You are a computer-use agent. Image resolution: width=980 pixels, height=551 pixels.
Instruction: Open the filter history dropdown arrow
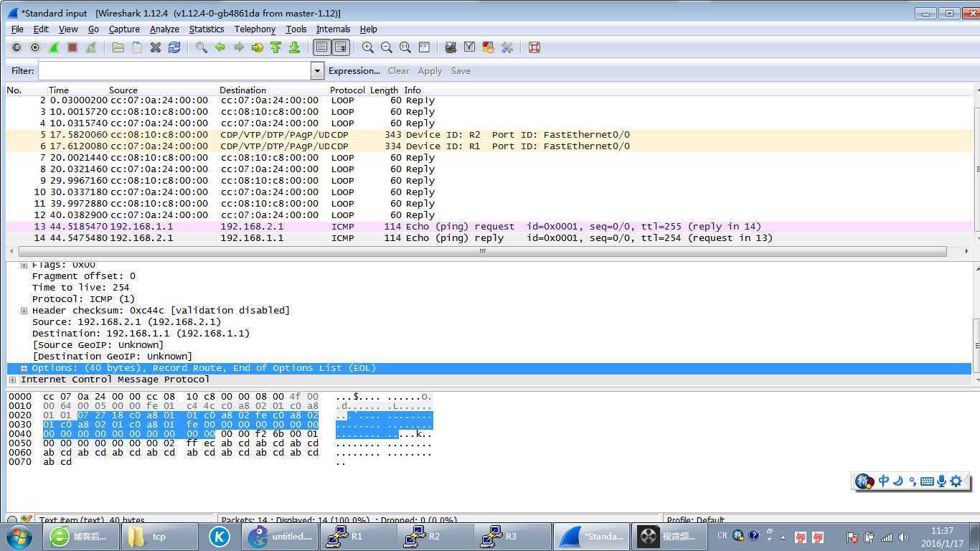point(318,70)
